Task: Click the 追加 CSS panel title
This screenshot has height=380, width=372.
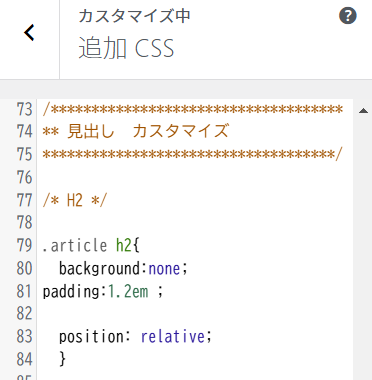Action: (x=126, y=49)
